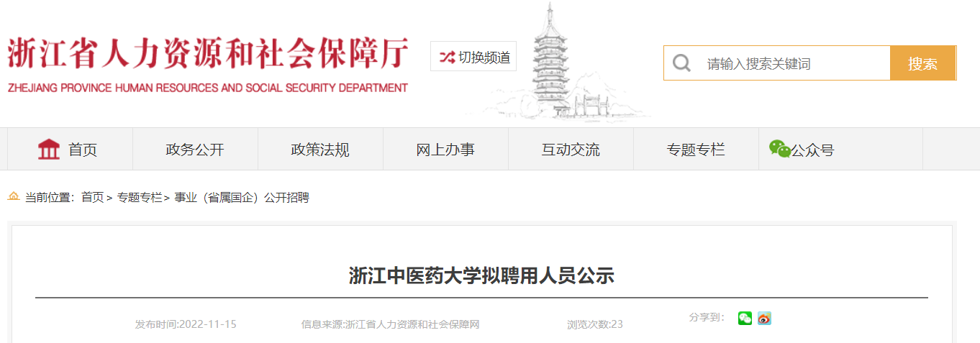Open 事业（省属国企）公开招聘 breadcrumb link
The height and width of the screenshot is (343, 980).
pyautogui.click(x=242, y=197)
